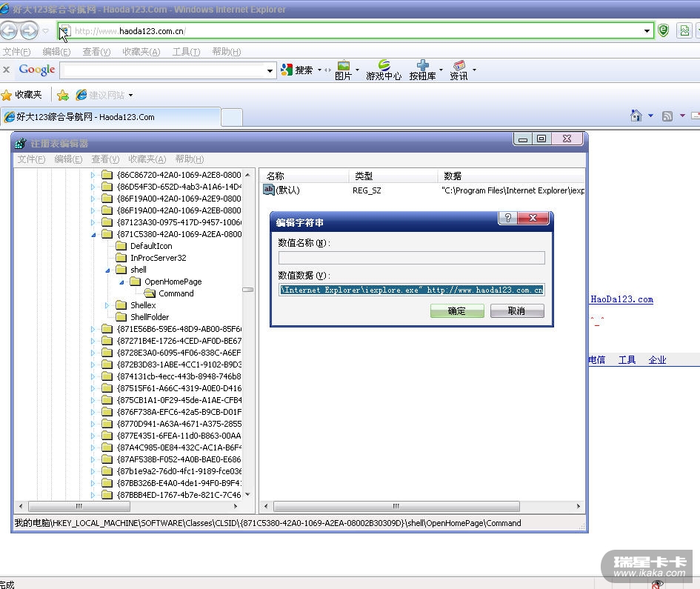700x589 pixels.
Task: Click the 企业 link on the webpage
Action: pyautogui.click(x=657, y=359)
